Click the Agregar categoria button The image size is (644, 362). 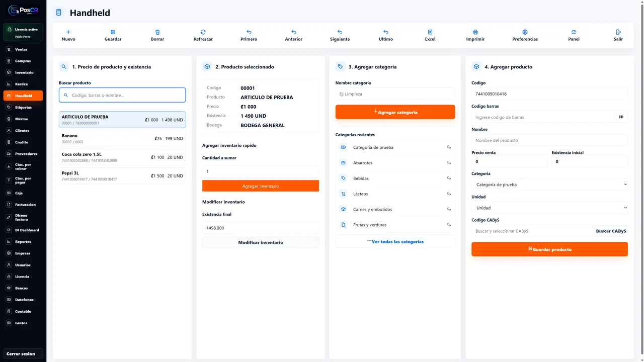click(x=395, y=112)
